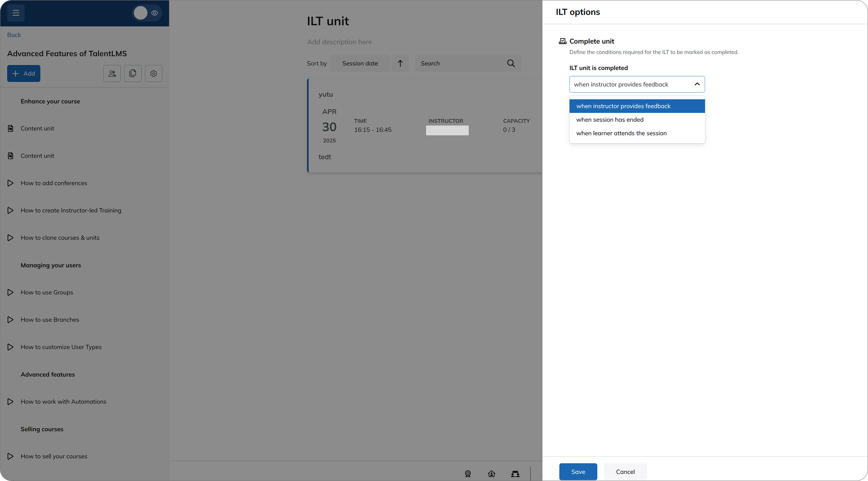Click play icon beside customize User Types

11,347
